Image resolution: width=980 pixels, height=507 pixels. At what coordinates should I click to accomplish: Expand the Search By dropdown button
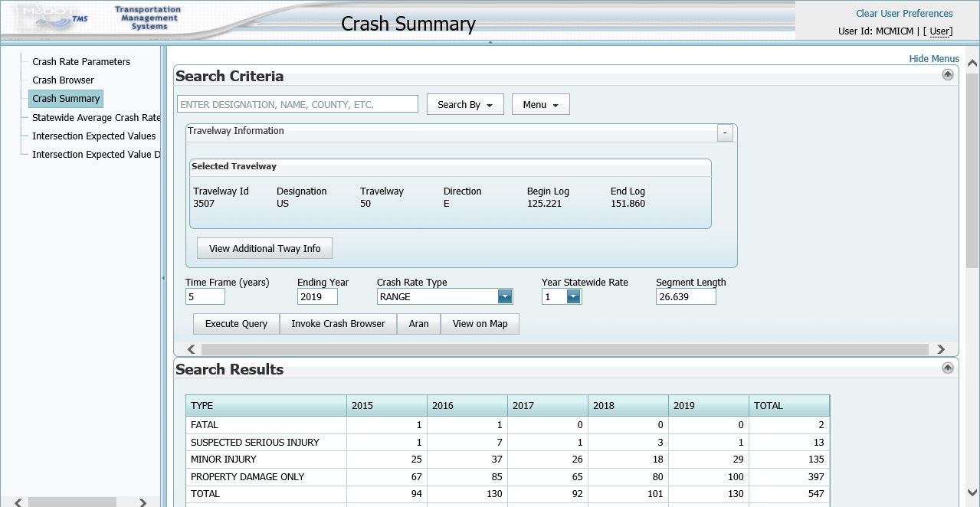point(465,105)
